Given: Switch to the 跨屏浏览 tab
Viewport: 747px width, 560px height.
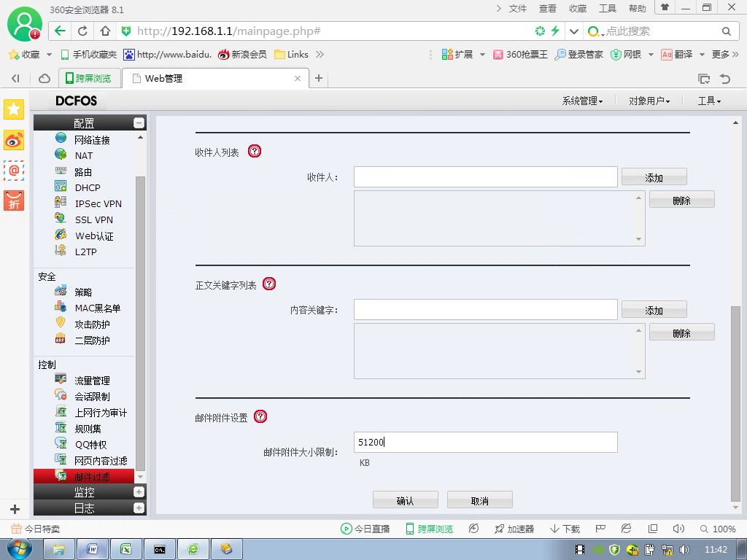Looking at the screenshot, I should (x=88, y=78).
